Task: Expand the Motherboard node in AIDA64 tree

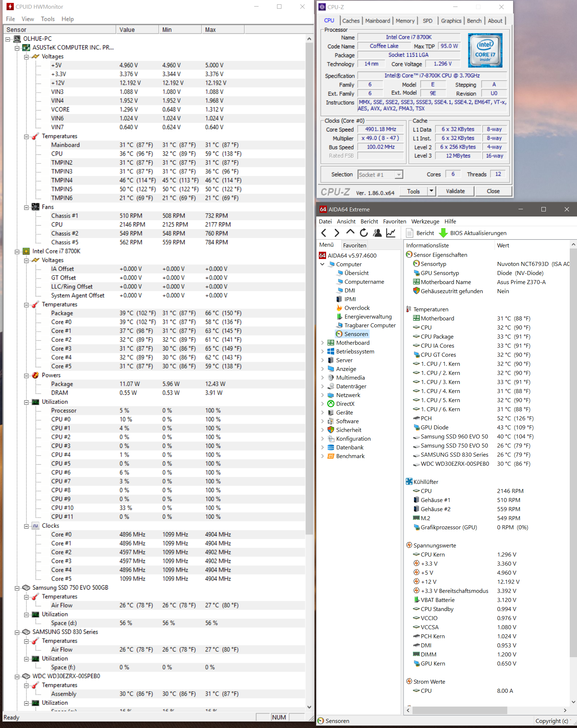Action: tap(322, 343)
